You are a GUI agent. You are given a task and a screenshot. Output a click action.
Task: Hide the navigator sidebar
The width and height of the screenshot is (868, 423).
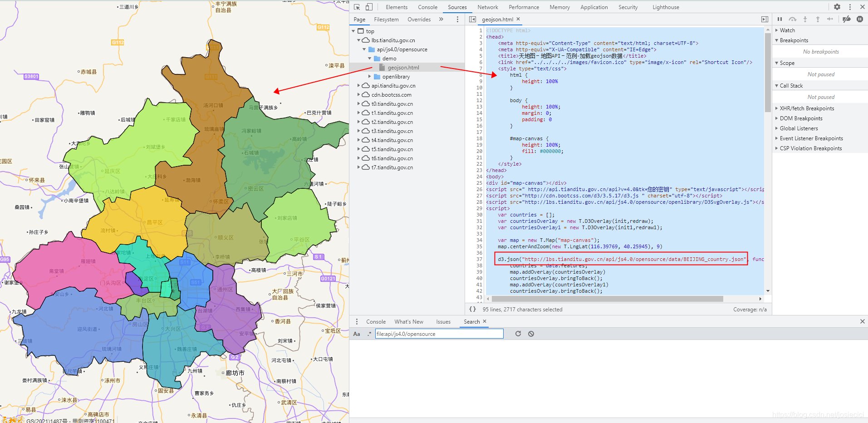click(x=472, y=20)
